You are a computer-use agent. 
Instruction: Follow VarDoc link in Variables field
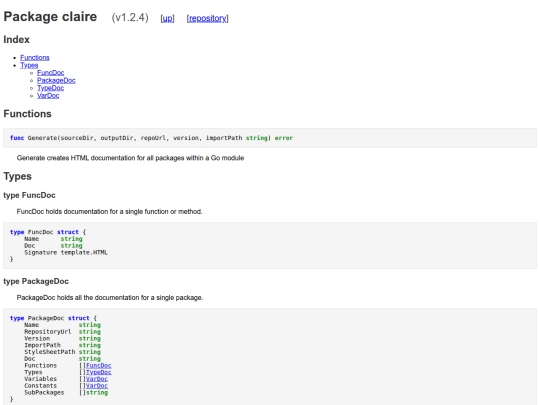(x=97, y=379)
